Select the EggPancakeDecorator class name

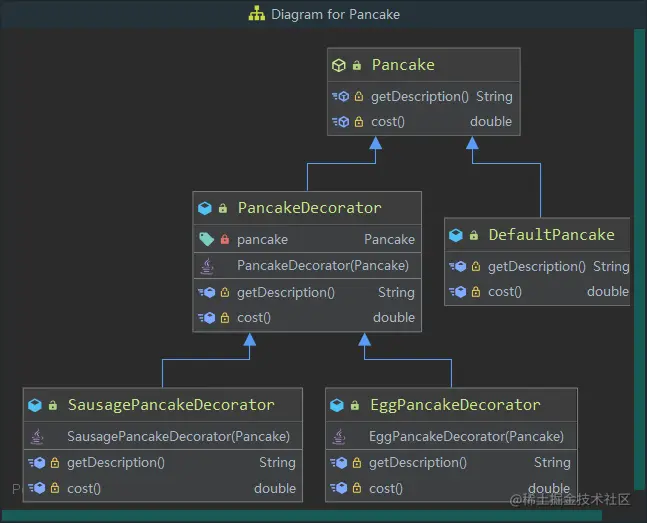(455, 405)
